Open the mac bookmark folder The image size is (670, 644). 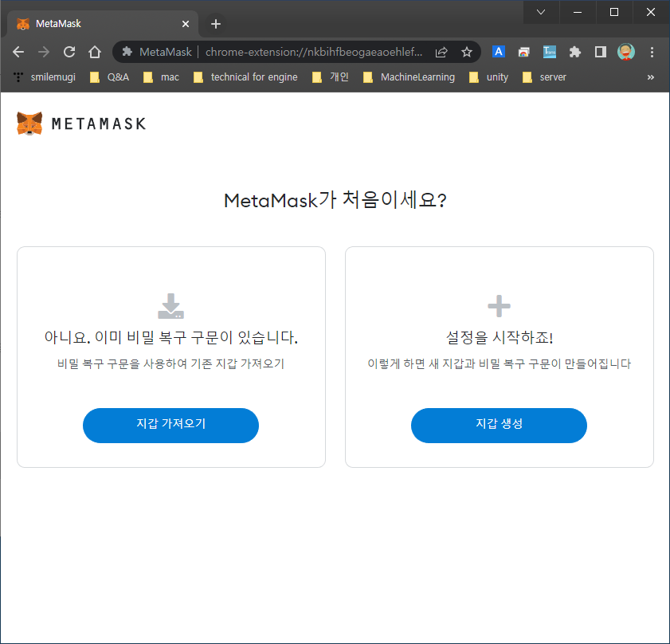(161, 77)
